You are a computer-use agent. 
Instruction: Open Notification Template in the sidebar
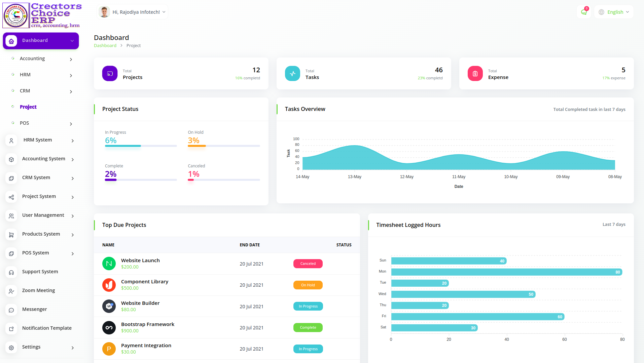pos(47,328)
